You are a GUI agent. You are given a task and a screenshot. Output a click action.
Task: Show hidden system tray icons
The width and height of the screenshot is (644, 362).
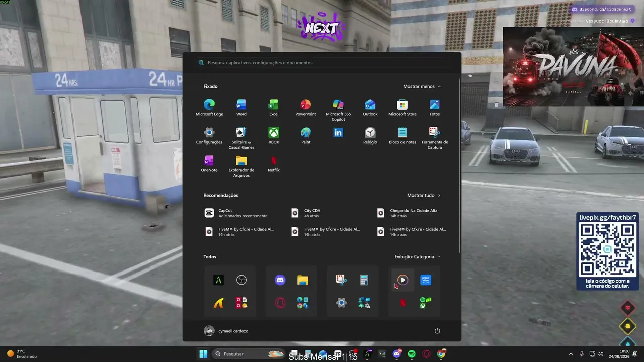pos(571,354)
